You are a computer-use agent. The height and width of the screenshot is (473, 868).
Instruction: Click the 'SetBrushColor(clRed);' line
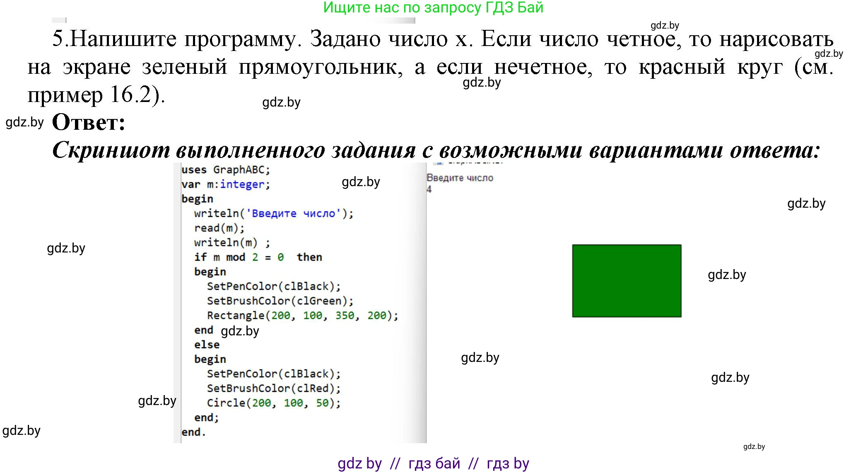273,388
